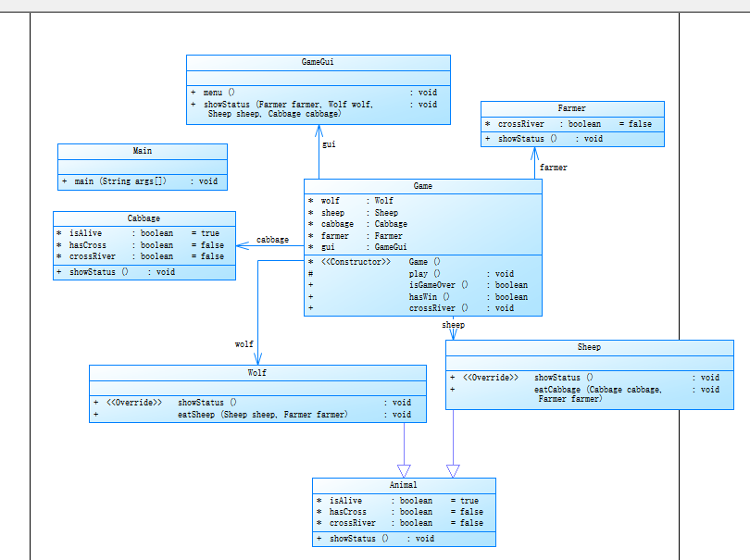Screen dimensions: 750x560
Task: Click association arrowhead pointing to Cabbage
Action: click(243, 246)
